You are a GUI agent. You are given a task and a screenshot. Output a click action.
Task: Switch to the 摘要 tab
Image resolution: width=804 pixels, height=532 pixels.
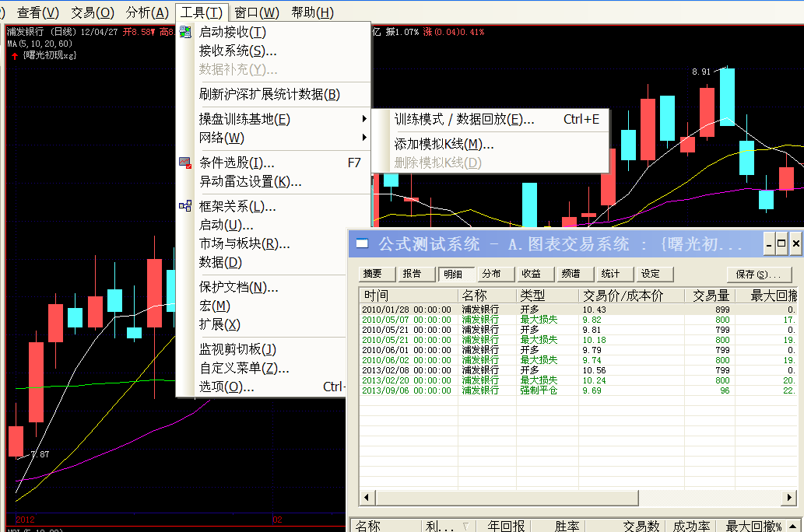(377, 274)
